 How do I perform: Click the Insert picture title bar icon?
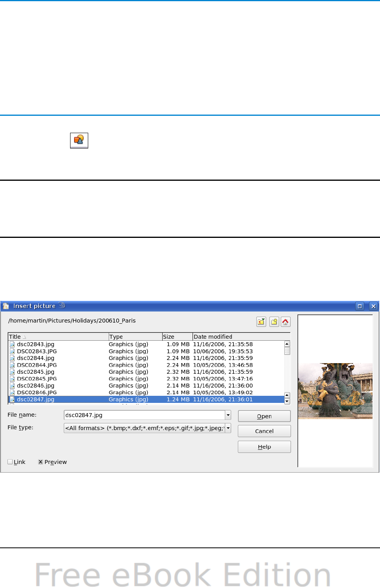(6, 306)
